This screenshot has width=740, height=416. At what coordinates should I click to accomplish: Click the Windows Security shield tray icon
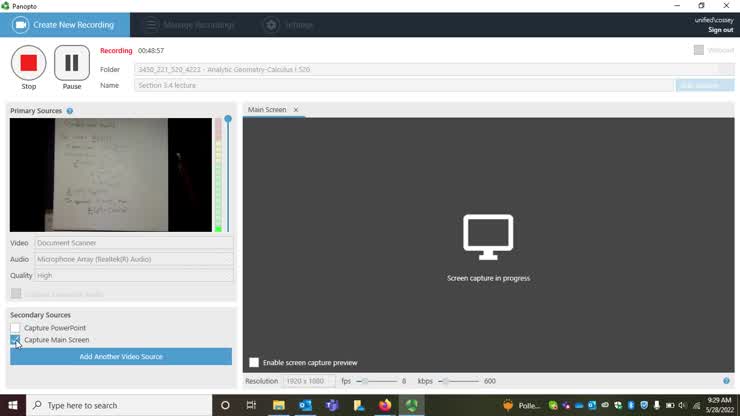pos(644,405)
